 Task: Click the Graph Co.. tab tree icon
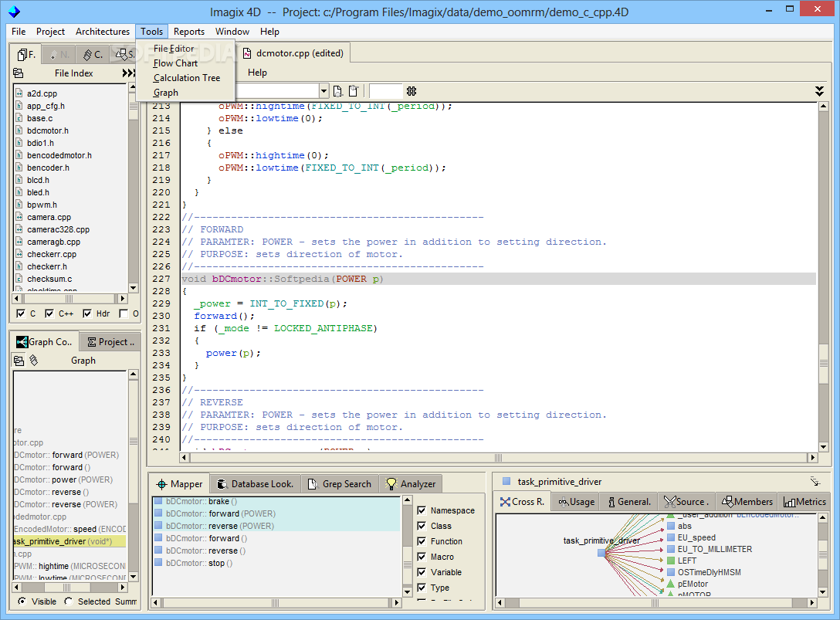coord(22,342)
